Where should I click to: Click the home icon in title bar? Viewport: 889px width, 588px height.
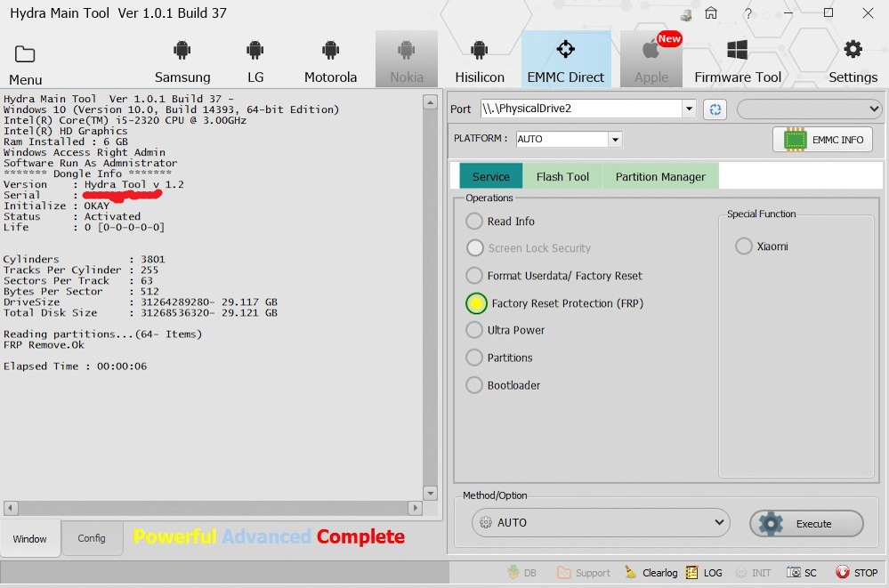click(711, 13)
